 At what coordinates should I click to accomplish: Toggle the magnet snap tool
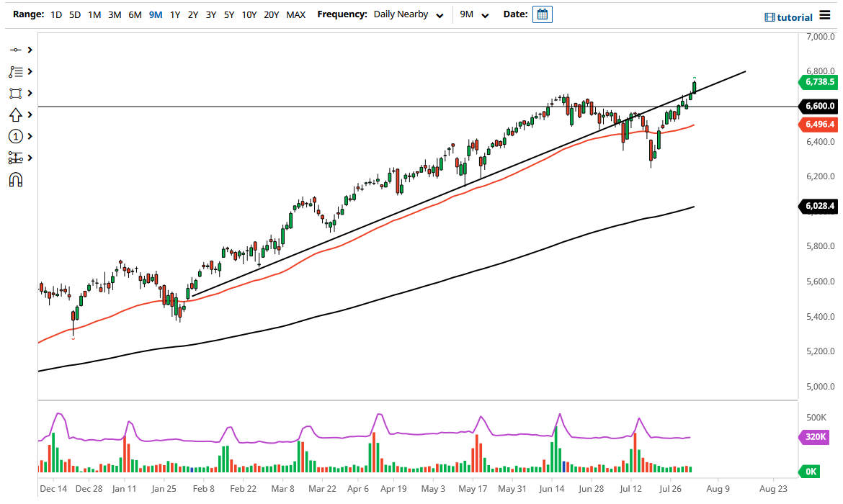pos(16,179)
